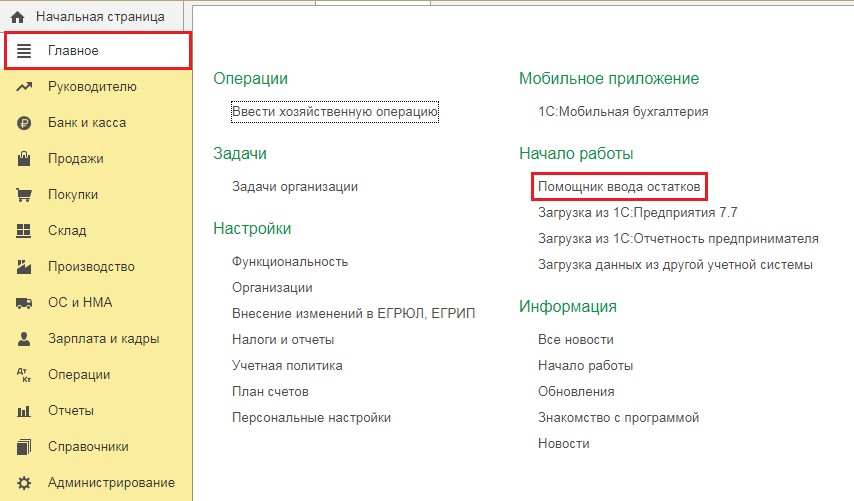The height and width of the screenshot is (501, 854).
Task: Open 1С:Мобильная бухгалтерия link
Action: (x=623, y=112)
